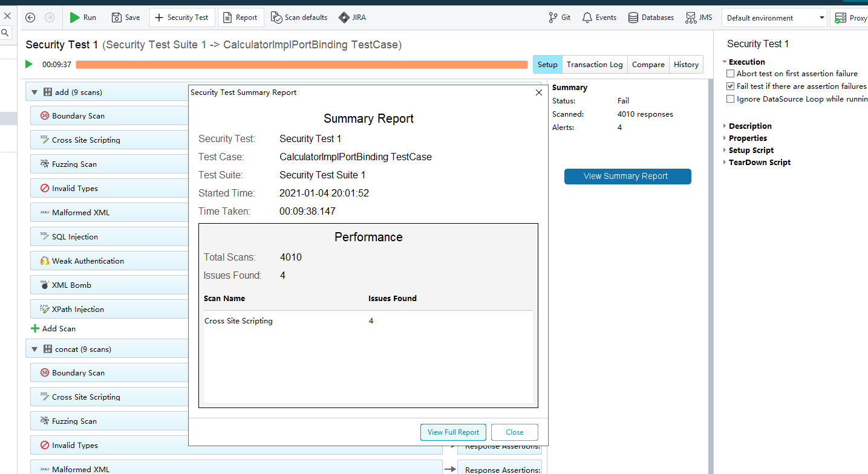Expand the Setup Script section
The height and width of the screenshot is (474, 868).
pos(725,151)
